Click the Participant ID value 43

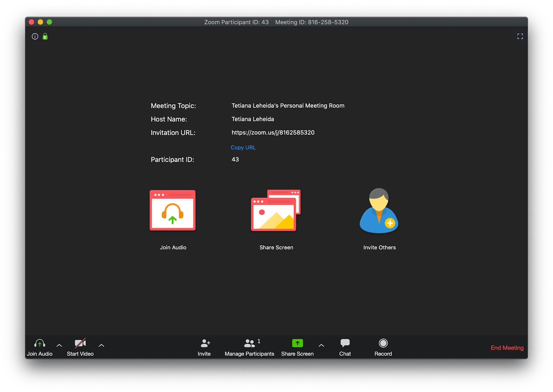pos(235,160)
